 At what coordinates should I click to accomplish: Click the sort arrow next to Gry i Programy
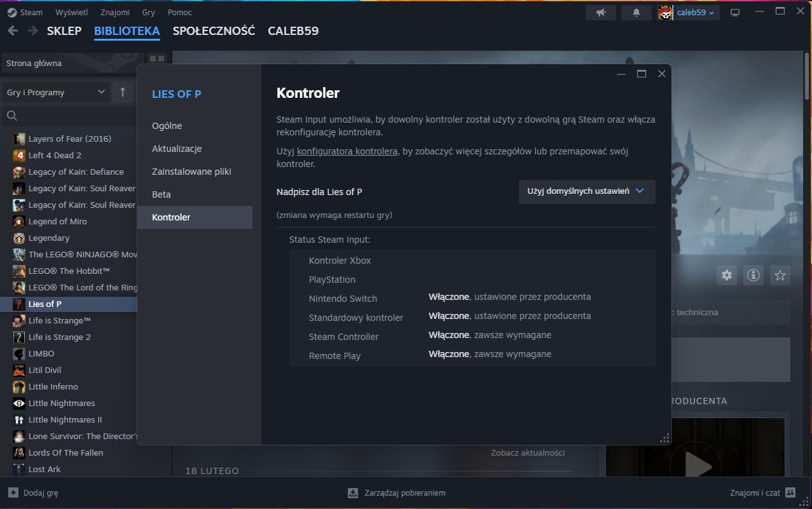123,92
